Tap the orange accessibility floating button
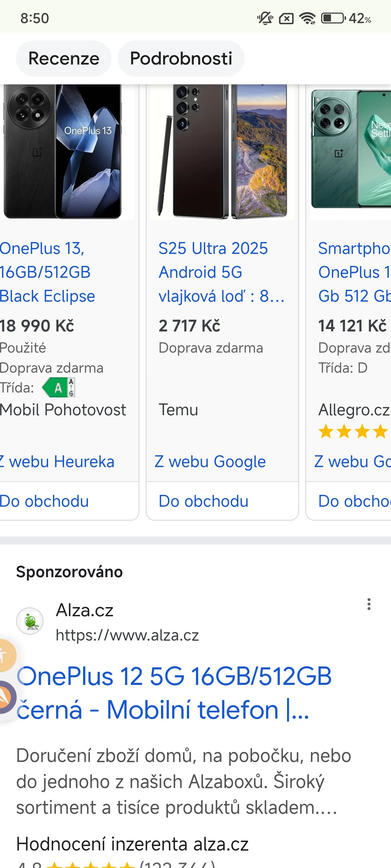391x868 pixels. click(x=5, y=655)
